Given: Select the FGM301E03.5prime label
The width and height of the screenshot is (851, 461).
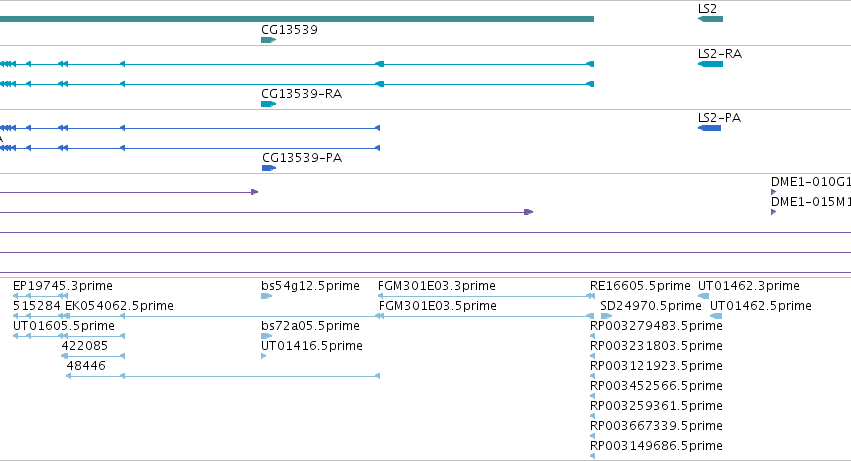Looking at the screenshot, I should point(438,306).
